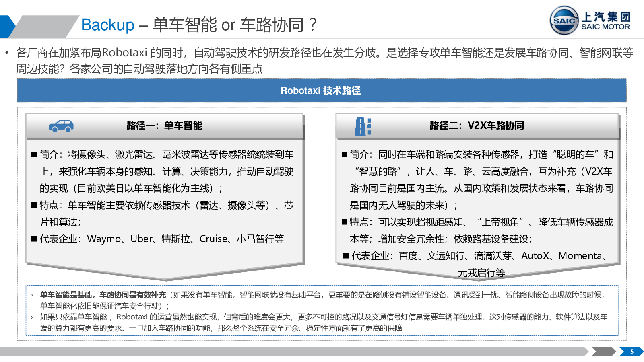Click the line '本等；增加安全冗余性；依赖路基设备建设;'
Viewport: 644px width, 362px height.
pyautogui.click(x=441, y=239)
